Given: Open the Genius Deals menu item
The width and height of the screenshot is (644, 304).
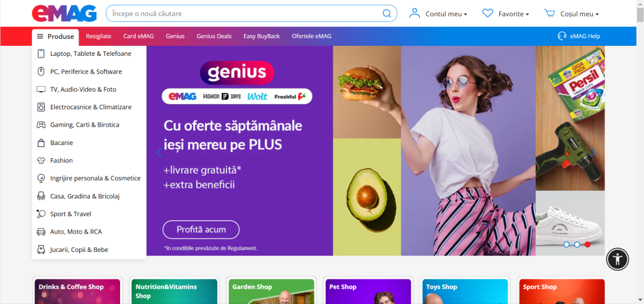Looking at the screenshot, I should [214, 36].
